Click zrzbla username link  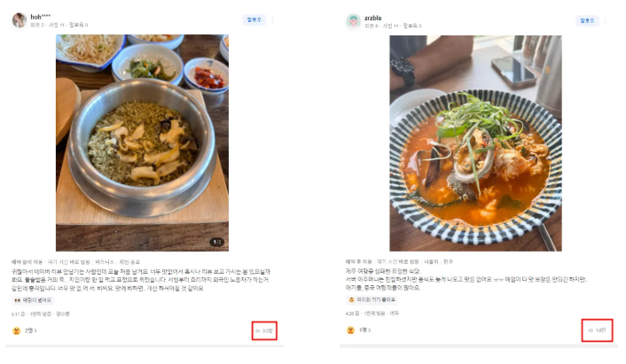pos(373,18)
